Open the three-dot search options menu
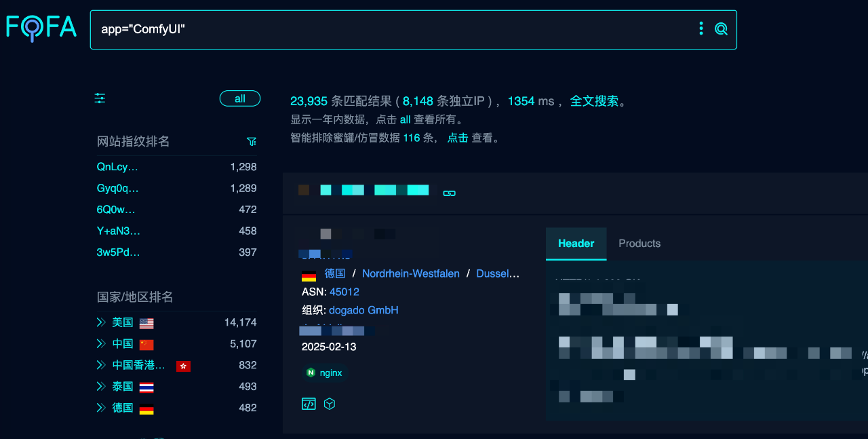 pos(701,28)
